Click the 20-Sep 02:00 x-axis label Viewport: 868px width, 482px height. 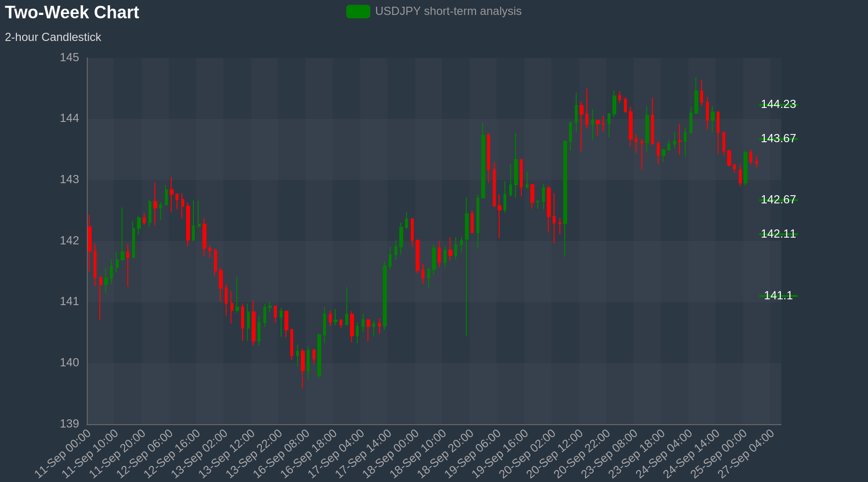pos(528,454)
